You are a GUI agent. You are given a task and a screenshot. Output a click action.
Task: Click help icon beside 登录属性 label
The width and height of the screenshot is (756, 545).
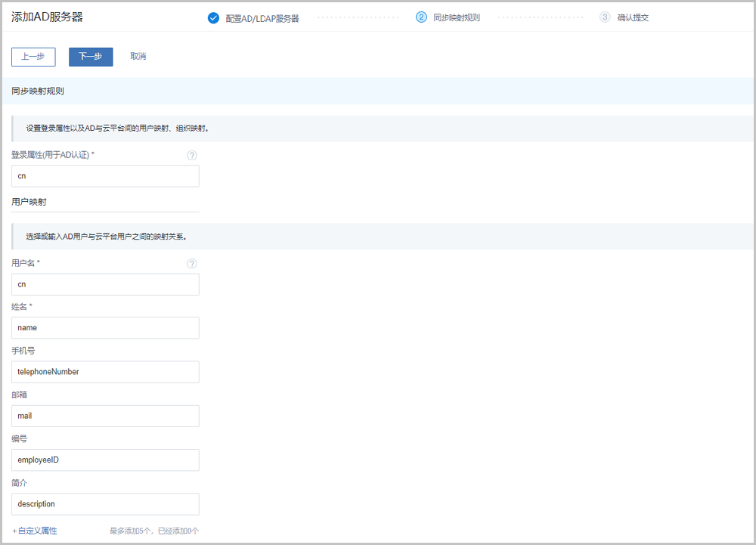192,155
